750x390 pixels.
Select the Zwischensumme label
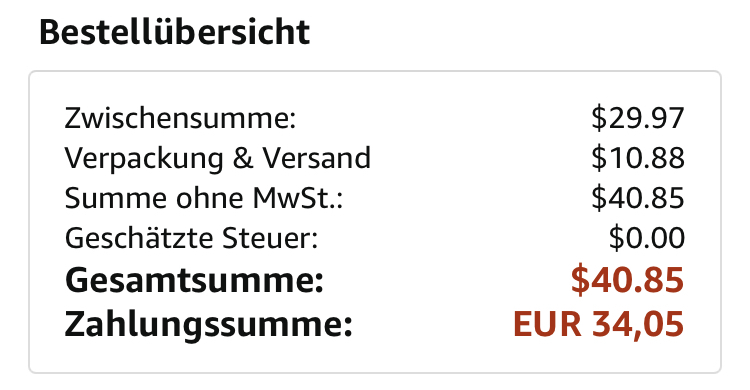pos(180,118)
